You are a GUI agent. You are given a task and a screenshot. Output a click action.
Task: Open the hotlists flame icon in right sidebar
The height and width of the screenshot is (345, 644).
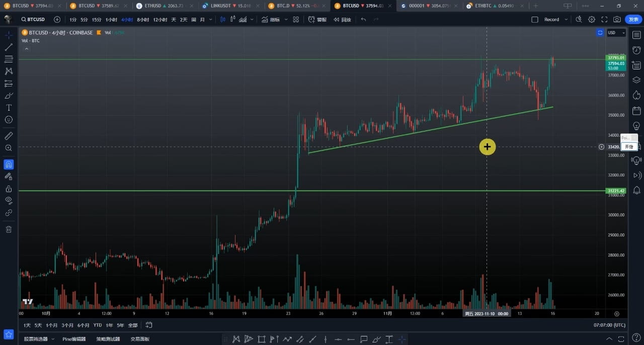[x=636, y=95]
